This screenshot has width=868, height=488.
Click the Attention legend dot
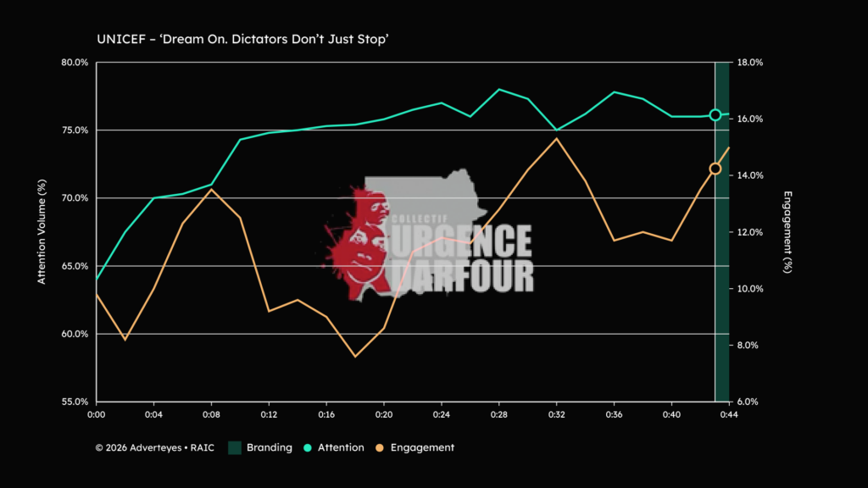[307, 447]
